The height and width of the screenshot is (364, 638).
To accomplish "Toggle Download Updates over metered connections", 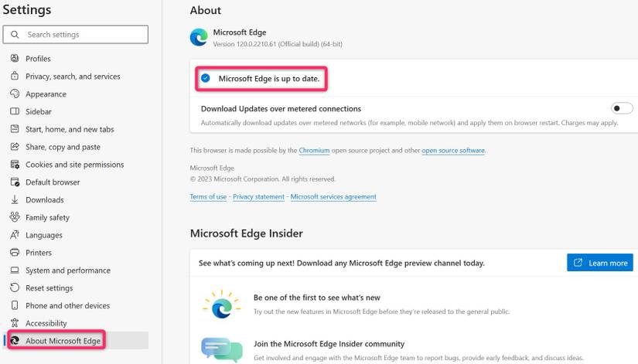I will pos(621,109).
